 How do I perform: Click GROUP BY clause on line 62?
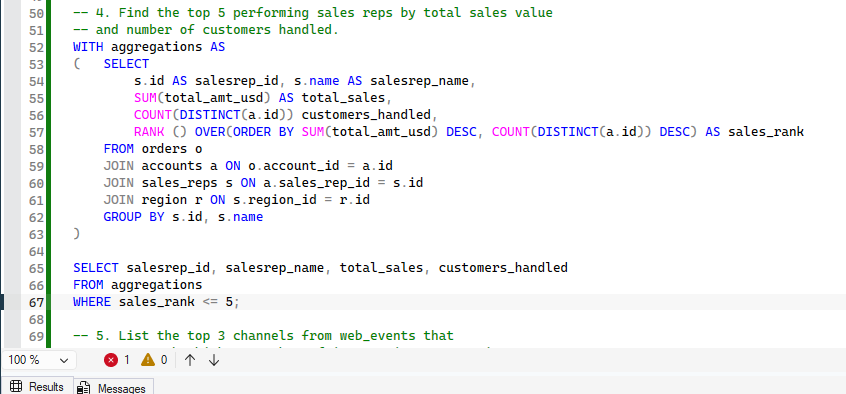point(183,217)
